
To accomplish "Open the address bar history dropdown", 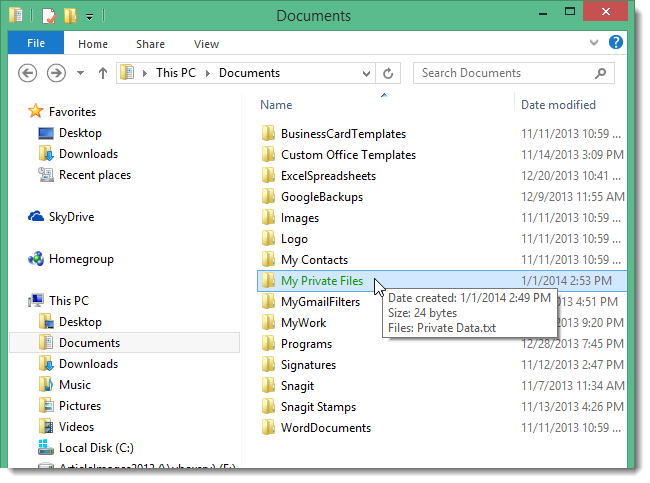I will [x=366, y=74].
